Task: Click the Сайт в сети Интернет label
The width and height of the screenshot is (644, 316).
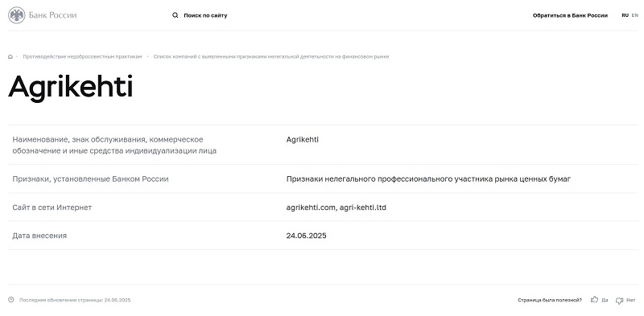Action: (52, 207)
